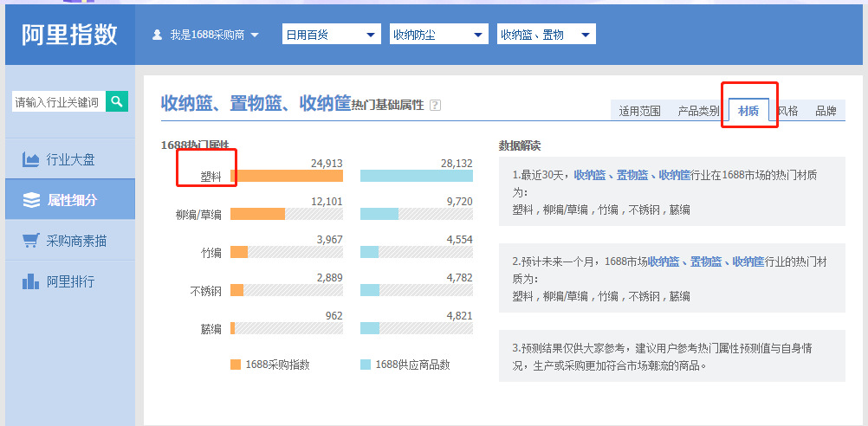Screen dimensions: 868x426
Task: Open 行业大盘 in the sidebar
Action: pos(70,160)
